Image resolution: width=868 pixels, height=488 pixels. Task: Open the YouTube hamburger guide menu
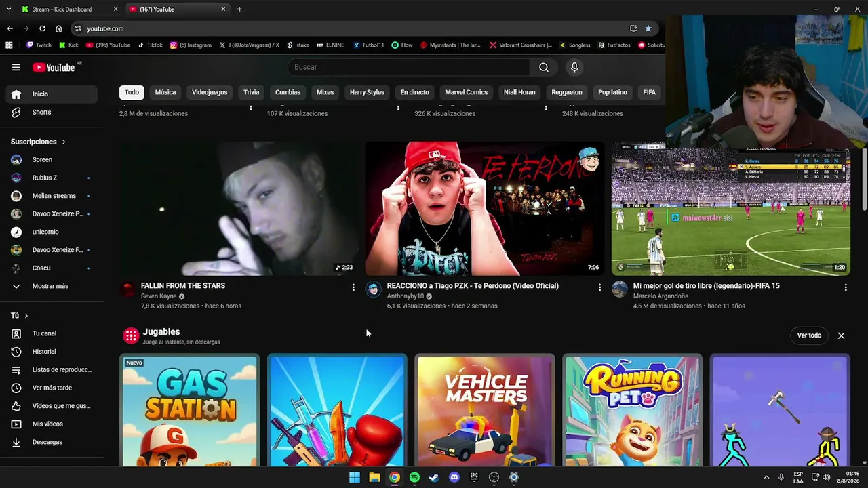click(16, 67)
